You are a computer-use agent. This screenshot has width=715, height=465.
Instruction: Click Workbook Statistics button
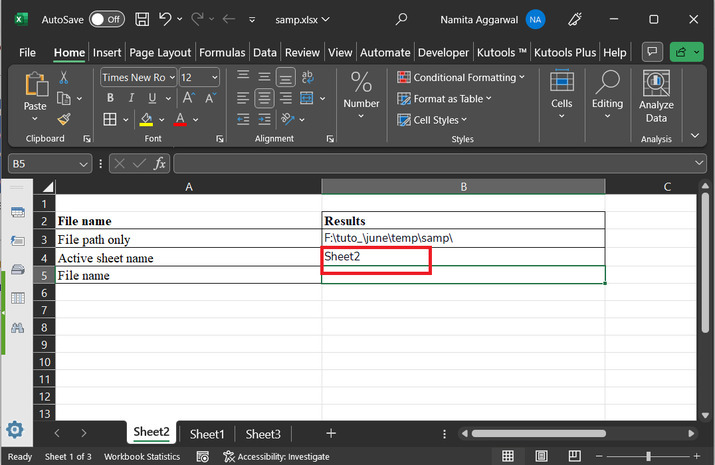[x=142, y=456]
